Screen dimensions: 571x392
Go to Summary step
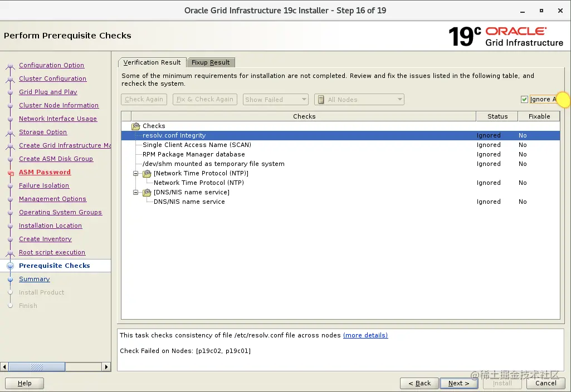[34, 279]
